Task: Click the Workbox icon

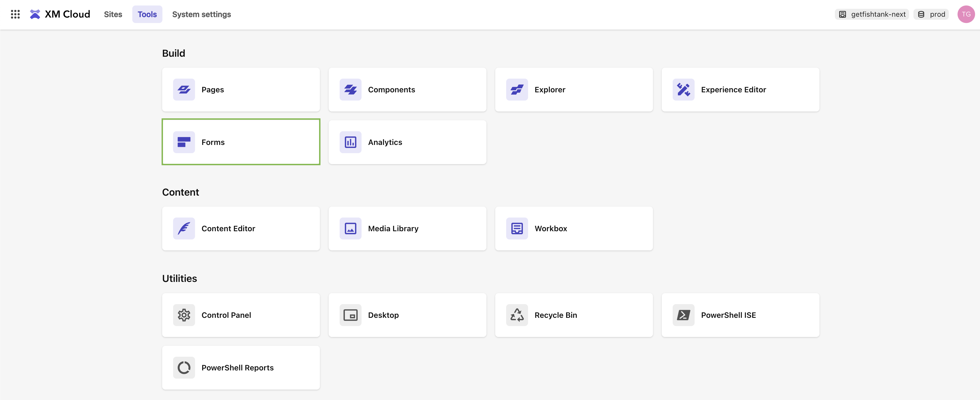Action: click(517, 228)
